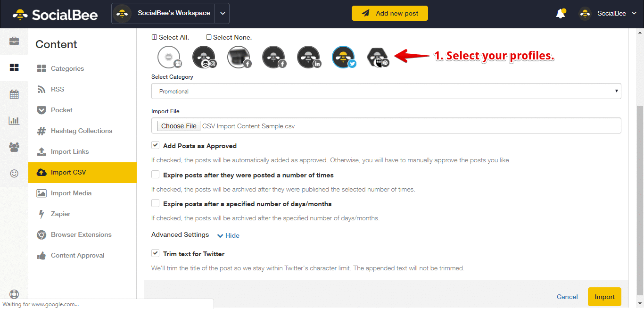Open the workspace switcher chevron
644x309 pixels.
point(223,13)
